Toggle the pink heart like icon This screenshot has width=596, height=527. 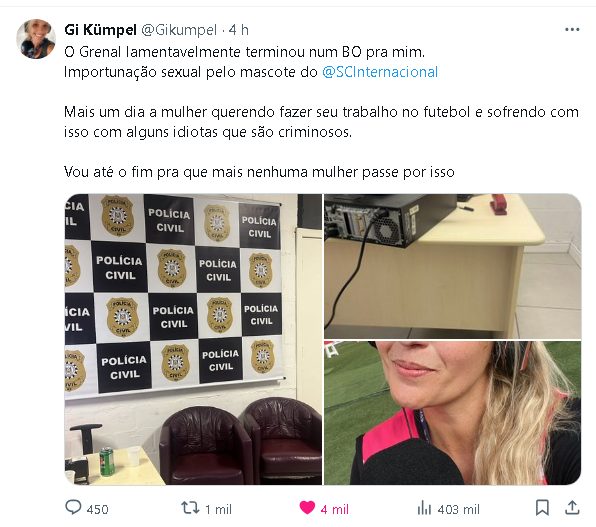pyautogui.click(x=307, y=508)
